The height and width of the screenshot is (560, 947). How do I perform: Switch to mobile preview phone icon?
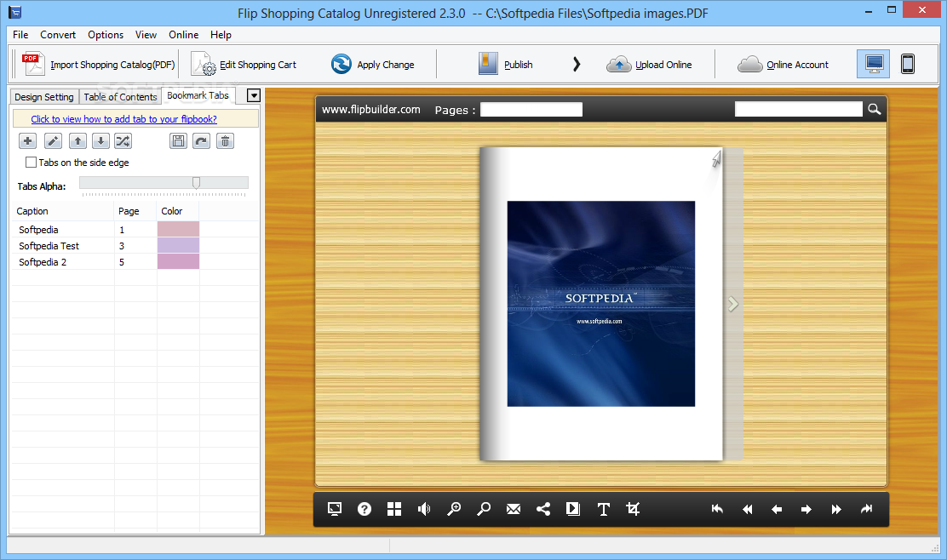tap(907, 64)
